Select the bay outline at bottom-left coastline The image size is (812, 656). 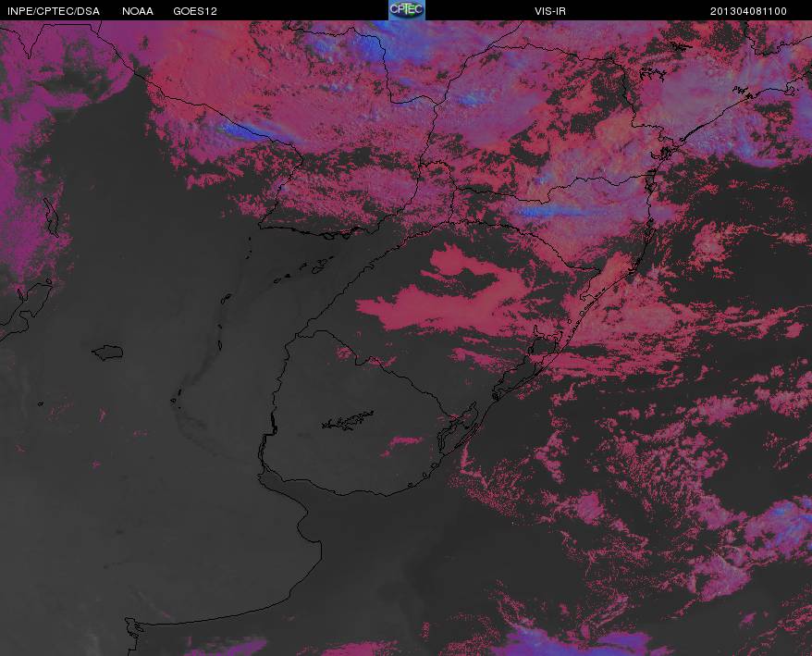[x=133, y=629]
